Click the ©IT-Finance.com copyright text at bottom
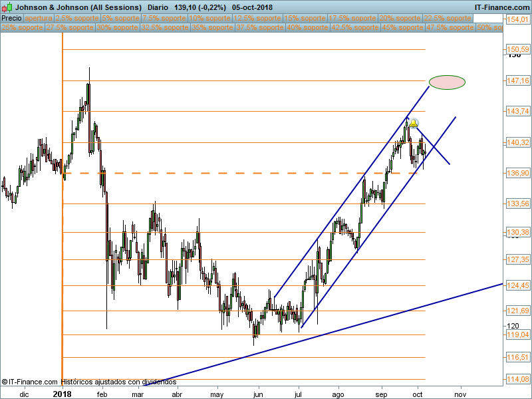This screenshot has height=399, width=532. (29, 382)
